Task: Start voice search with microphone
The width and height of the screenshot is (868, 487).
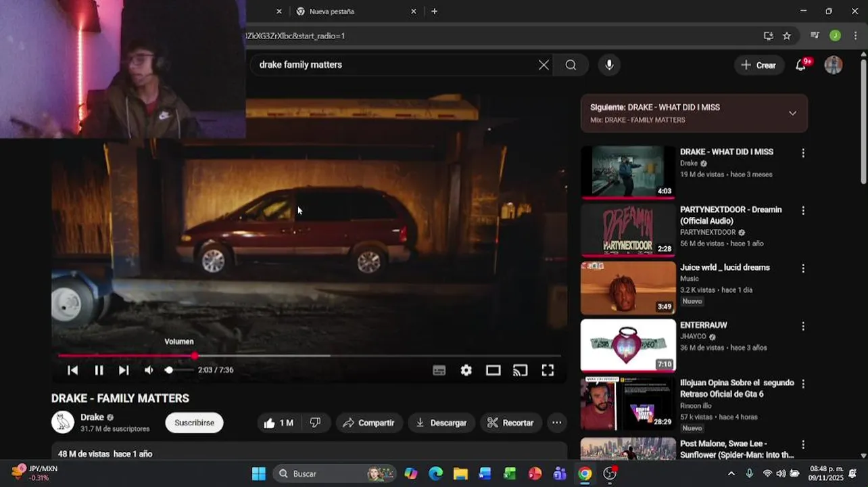Action: (609, 65)
